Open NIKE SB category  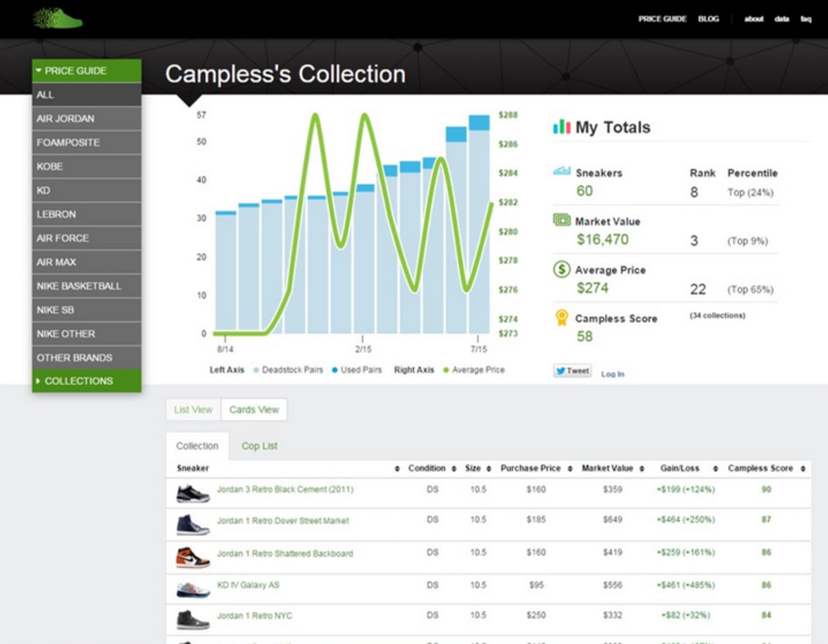pyautogui.click(x=86, y=310)
